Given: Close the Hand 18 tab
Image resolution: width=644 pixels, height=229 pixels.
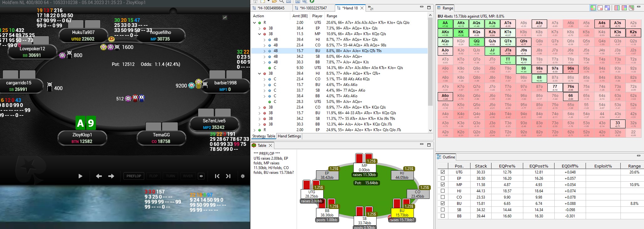Looking at the screenshot, I should pos(362,8).
